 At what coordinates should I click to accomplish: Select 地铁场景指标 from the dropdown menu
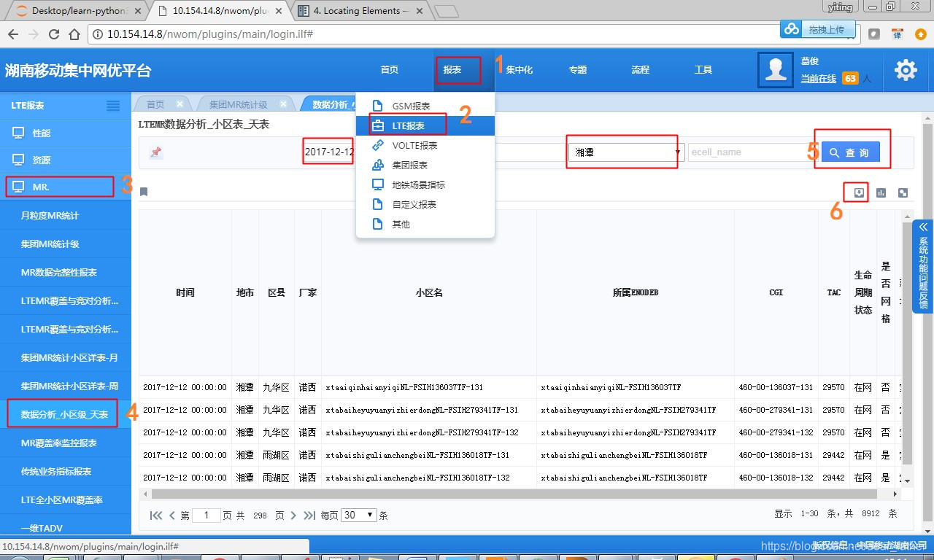425,184
